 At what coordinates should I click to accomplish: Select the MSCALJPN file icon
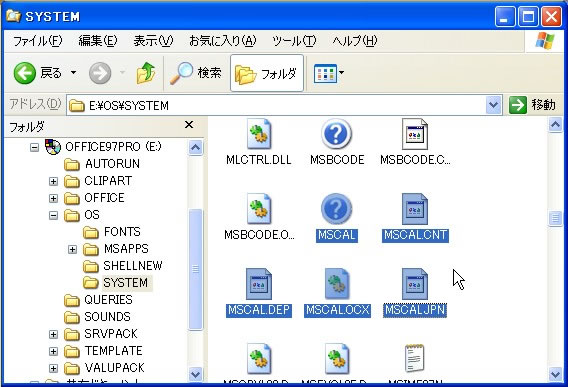(415, 284)
